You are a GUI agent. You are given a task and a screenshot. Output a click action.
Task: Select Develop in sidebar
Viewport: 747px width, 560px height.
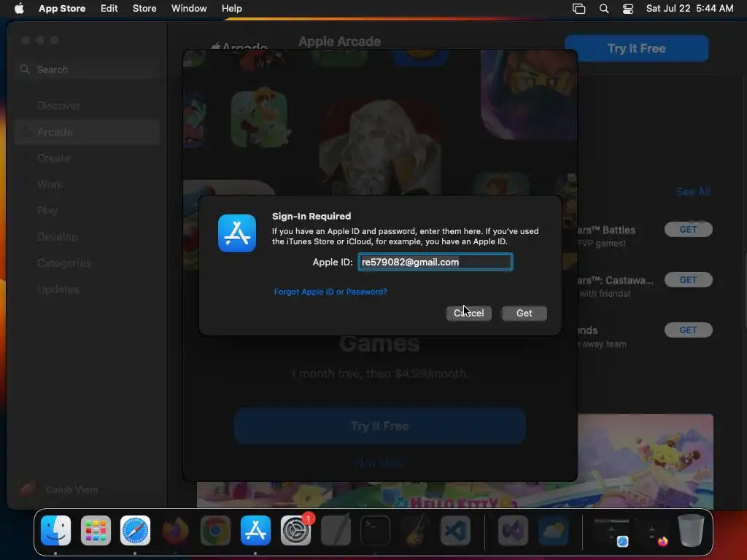(x=88, y=237)
